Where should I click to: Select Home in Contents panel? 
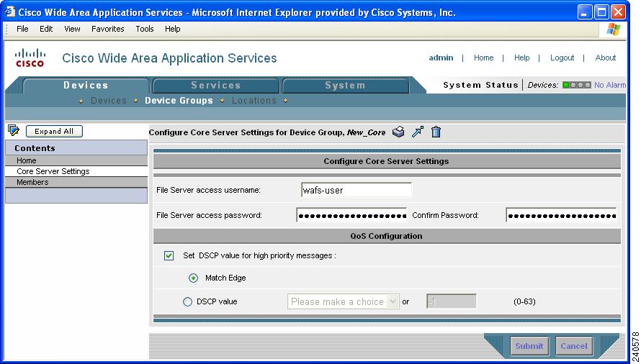76,160
